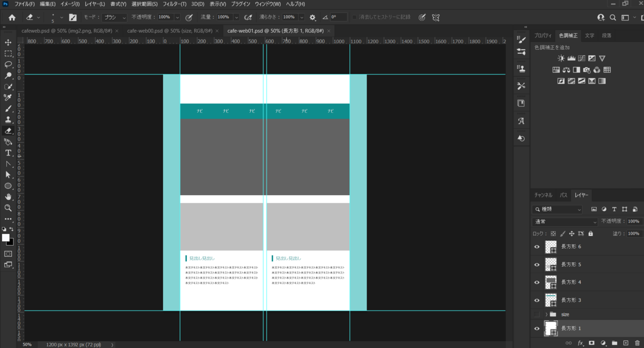644x348 pixels.
Task: Select the Horizontal Type tool
Action: pos(8,153)
